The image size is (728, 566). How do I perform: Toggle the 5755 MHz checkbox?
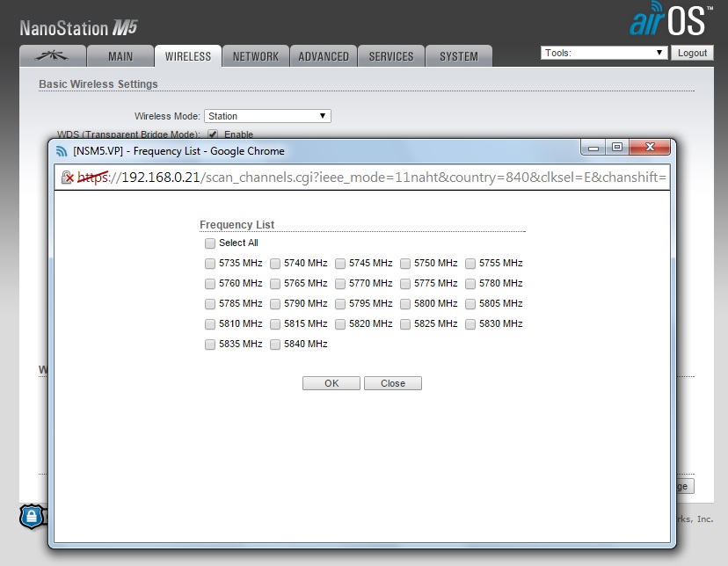point(470,264)
